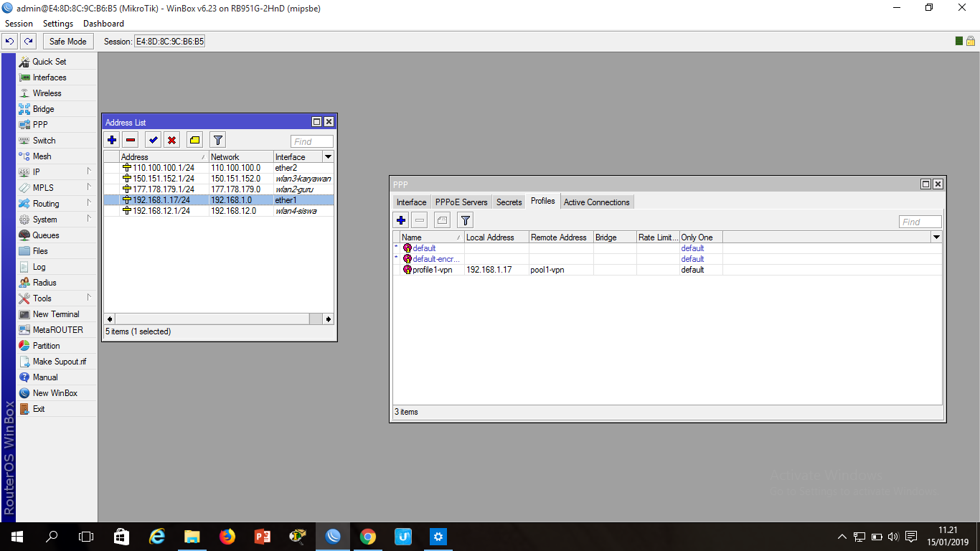Switch to Active Connections tab
This screenshot has width=980, height=551.
point(597,202)
